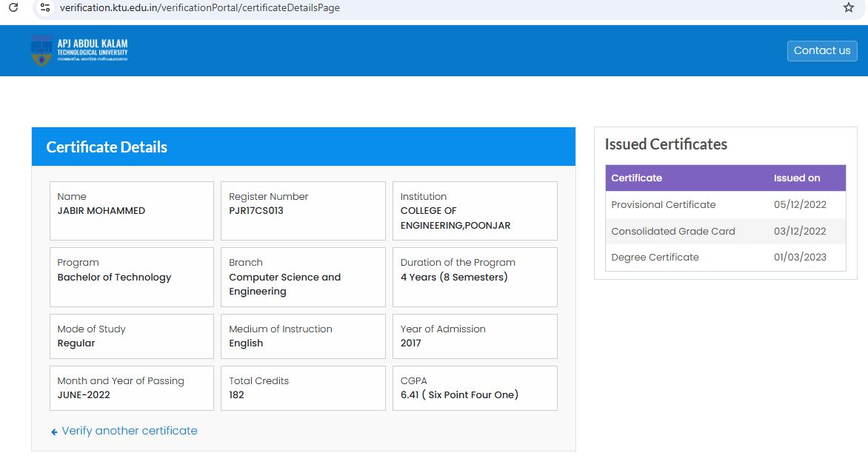Follow the Verify another certificate link
This screenshot has height=470, width=868.
pos(130,431)
